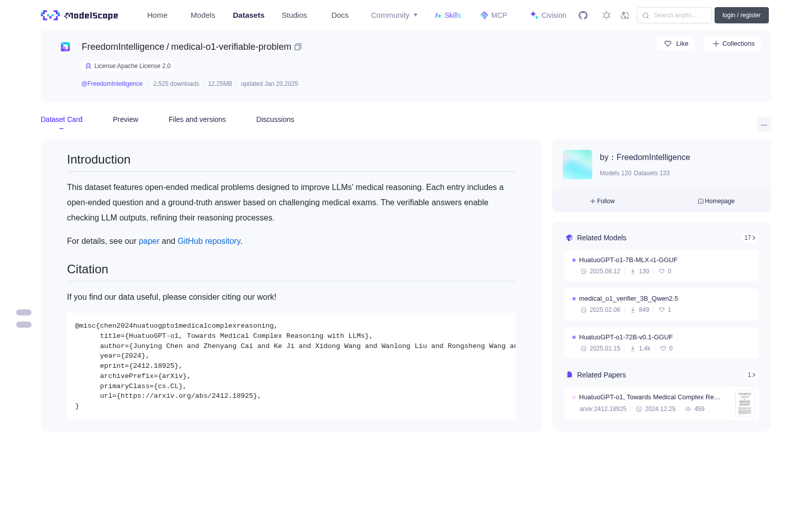
Task: Open the paper link in Introduction
Action: click(149, 241)
